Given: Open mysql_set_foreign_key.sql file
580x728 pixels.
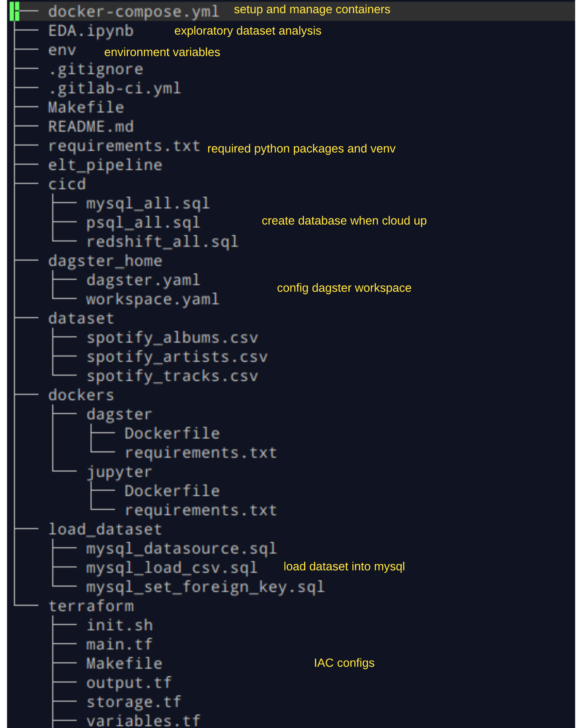Looking at the screenshot, I should pyautogui.click(x=205, y=587).
